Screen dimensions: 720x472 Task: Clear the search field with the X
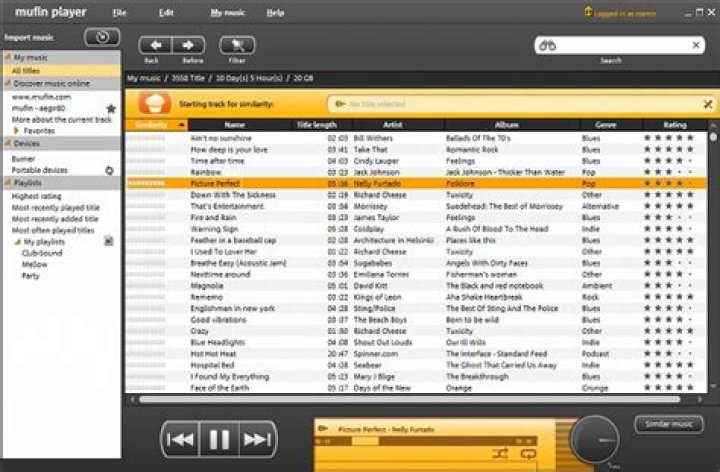pos(696,45)
